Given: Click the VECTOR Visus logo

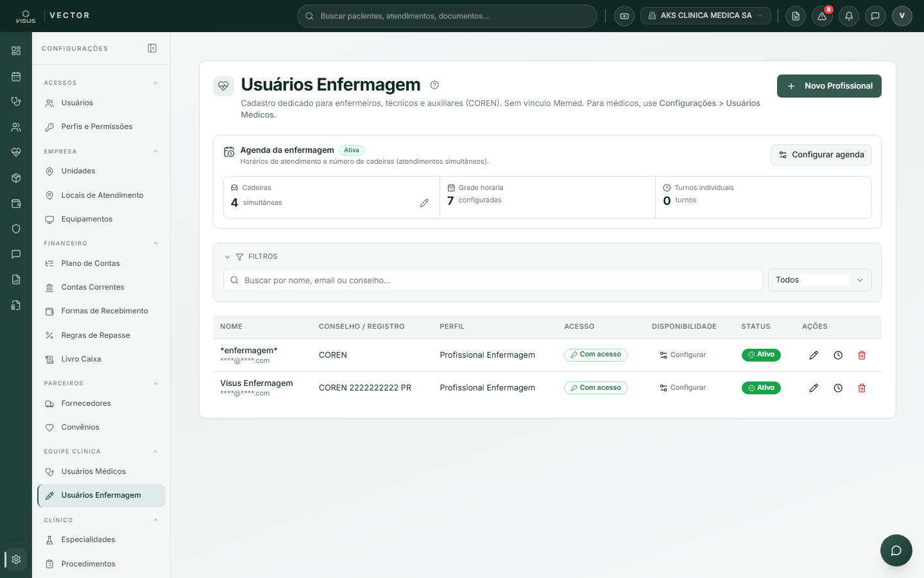Looking at the screenshot, I should pyautogui.click(x=51, y=16).
